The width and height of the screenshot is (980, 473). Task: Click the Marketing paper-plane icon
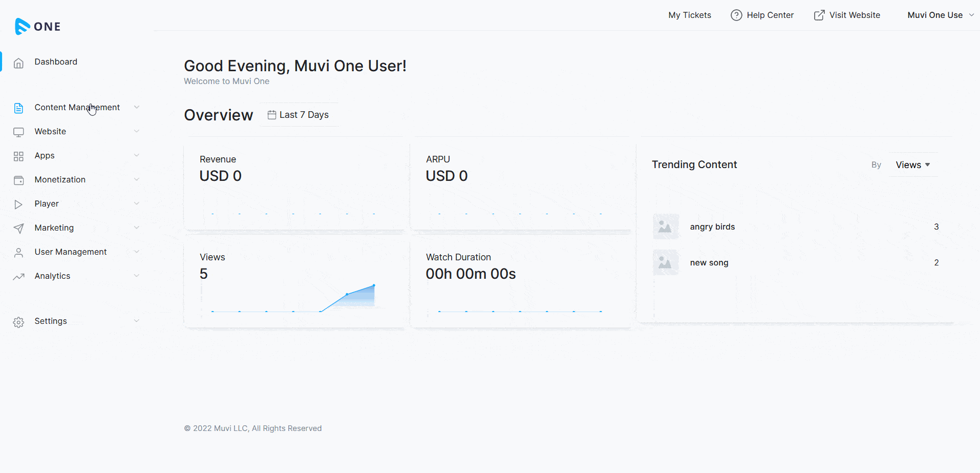[x=18, y=229]
